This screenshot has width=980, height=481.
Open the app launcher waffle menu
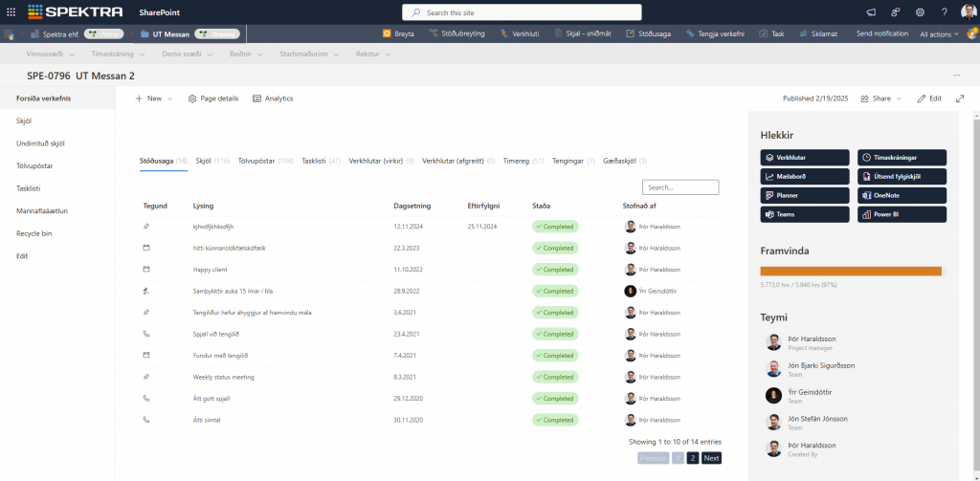coord(11,11)
